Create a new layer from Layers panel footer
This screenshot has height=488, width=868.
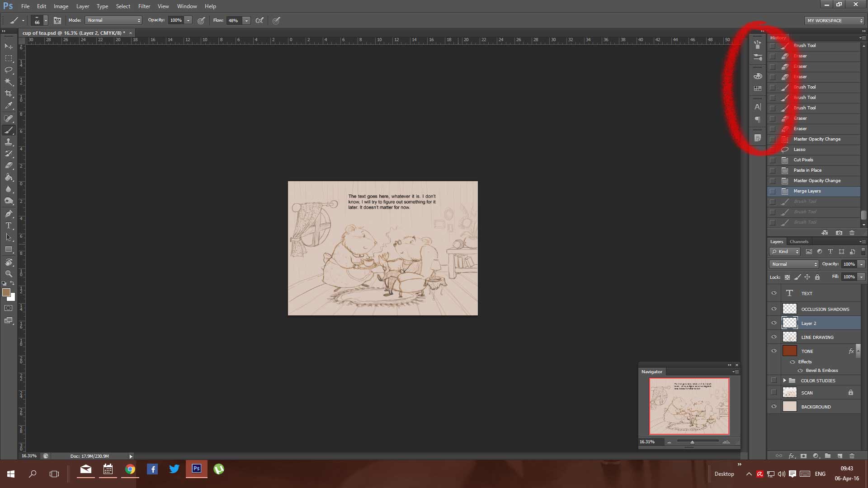click(840, 456)
